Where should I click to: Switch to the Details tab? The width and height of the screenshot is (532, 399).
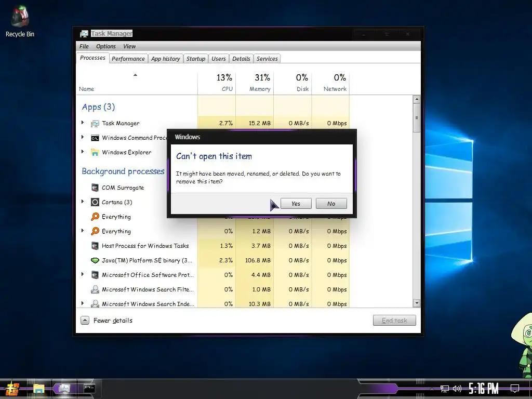pyautogui.click(x=241, y=59)
